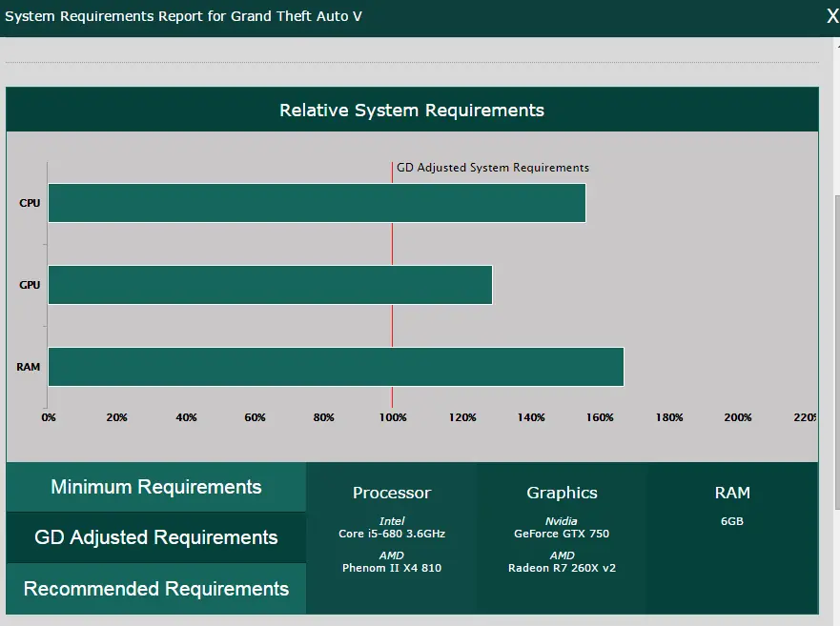Select the Minimum Requirements tab
Viewport: 840px width, 626px height.
tap(156, 487)
